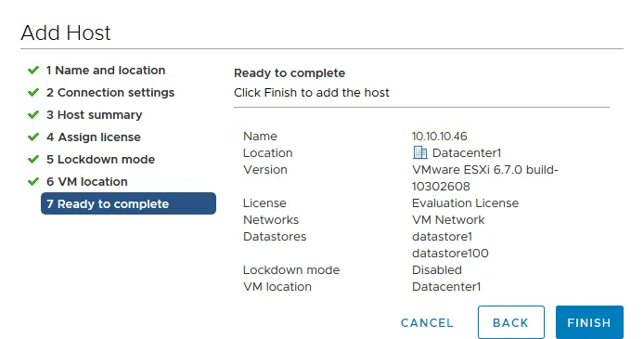The image size is (644, 339).
Task: Click the datastore100 entry
Action: point(450,254)
